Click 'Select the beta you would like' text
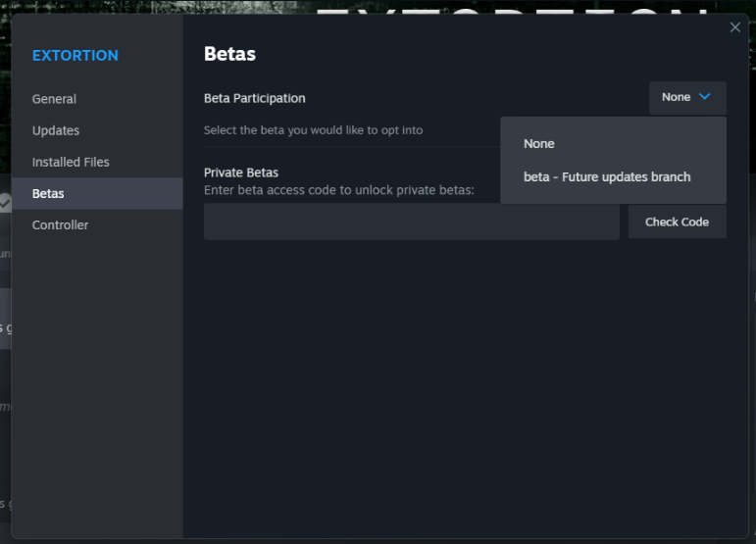This screenshot has width=756, height=544. 314,130
